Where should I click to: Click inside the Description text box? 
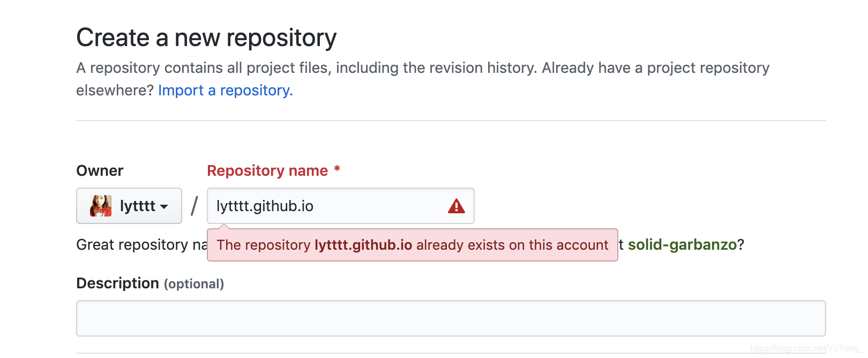[x=451, y=318]
